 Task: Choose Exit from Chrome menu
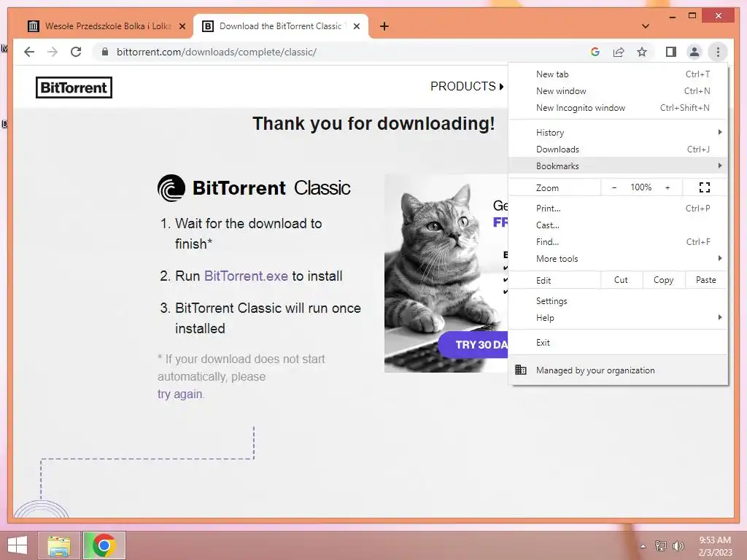point(618,343)
